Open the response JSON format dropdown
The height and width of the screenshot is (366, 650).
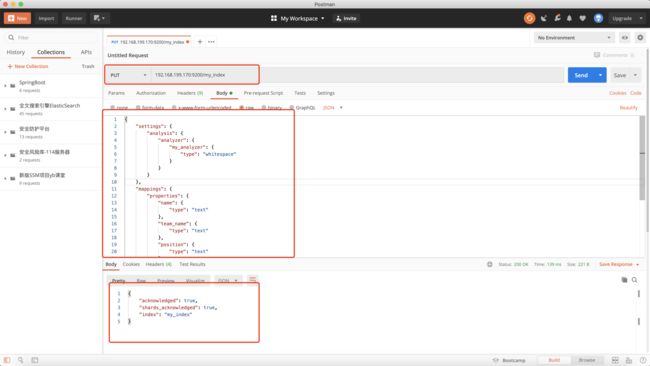point(228,281)
